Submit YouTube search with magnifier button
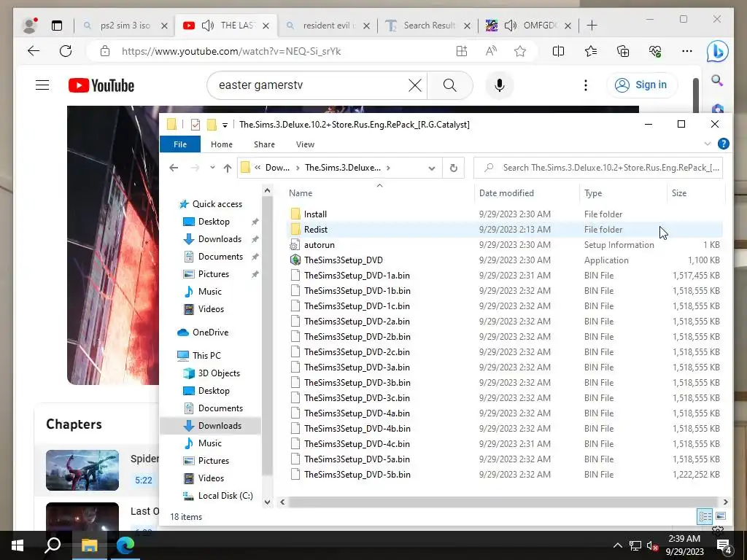 point(449,85)
